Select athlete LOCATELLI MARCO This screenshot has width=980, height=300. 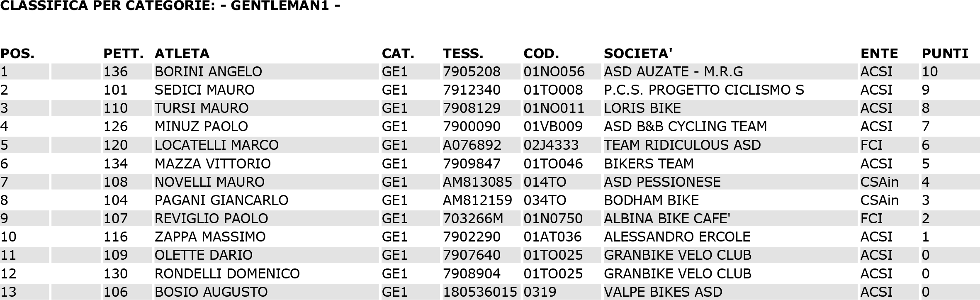(x=216, y=145)
